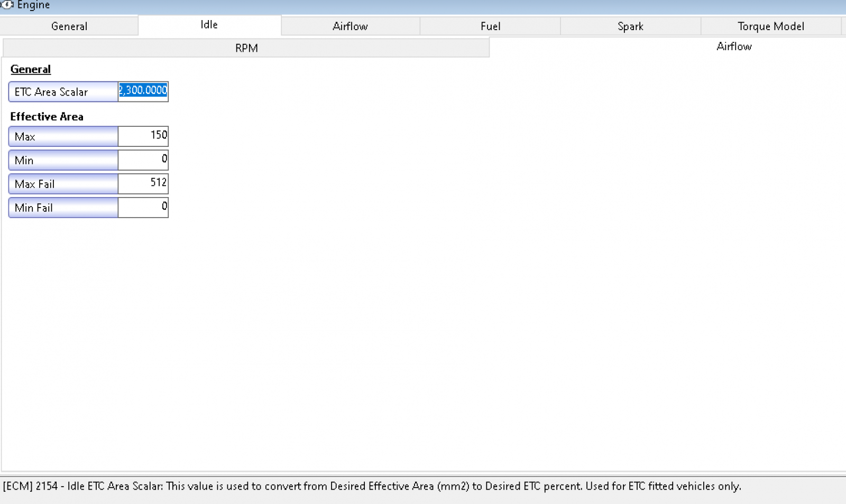Open the top-level Airflow tab
The image size is (846, 504).
[x=350, y=26]
